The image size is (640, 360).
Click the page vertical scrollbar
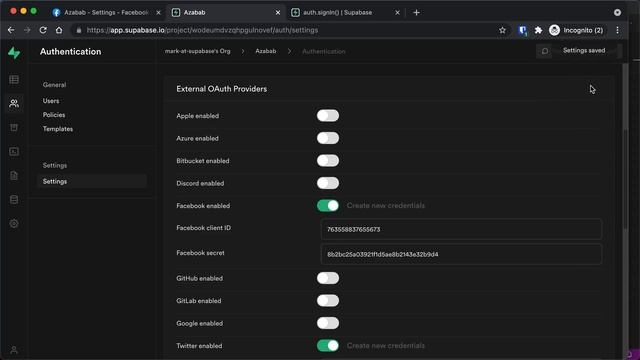[x=626, y=180]
